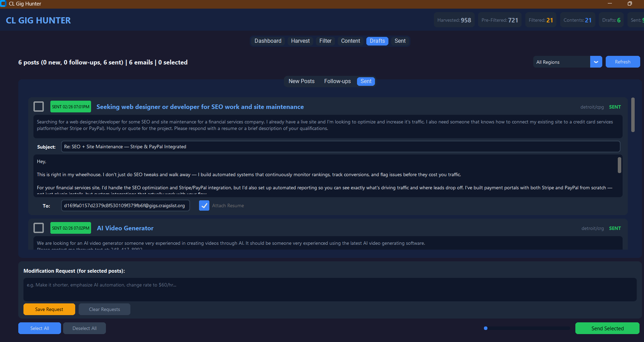Expand the region selector chevron
The image size is (644, 342).
pos(596,62)
